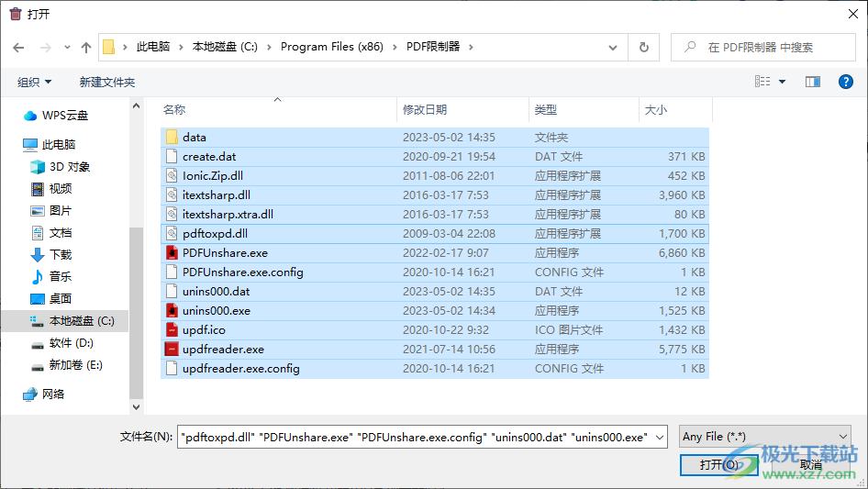Click folder icon in address bar
The width and height of the screenshot is (868, 489).
109,47
